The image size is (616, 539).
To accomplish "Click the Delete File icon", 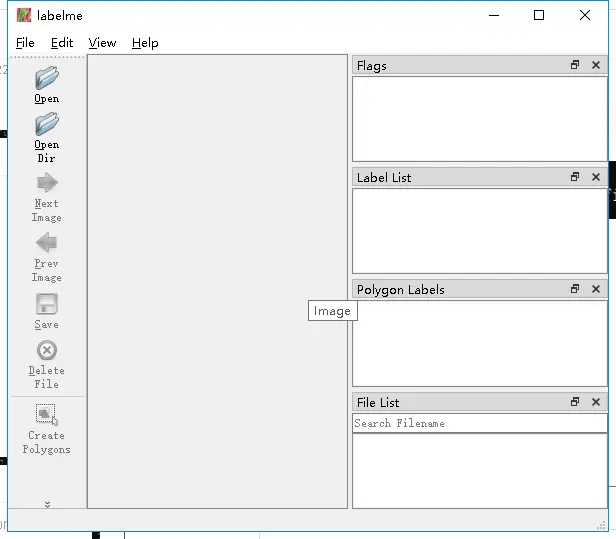I will (x=47, y=350).
